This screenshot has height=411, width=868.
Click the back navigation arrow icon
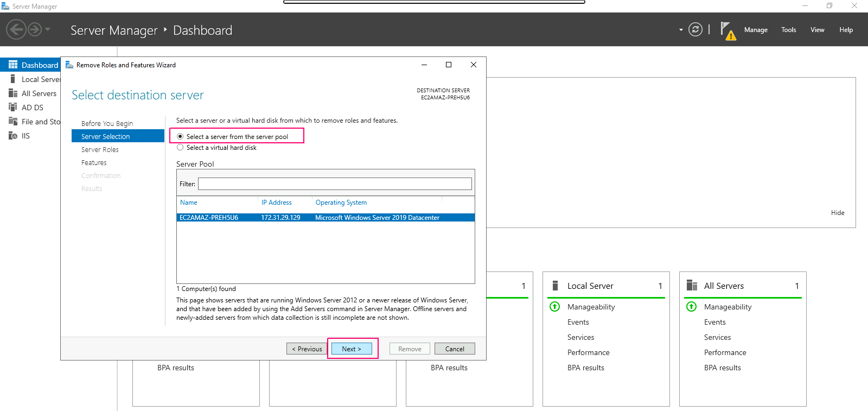[x=16, y=29]
